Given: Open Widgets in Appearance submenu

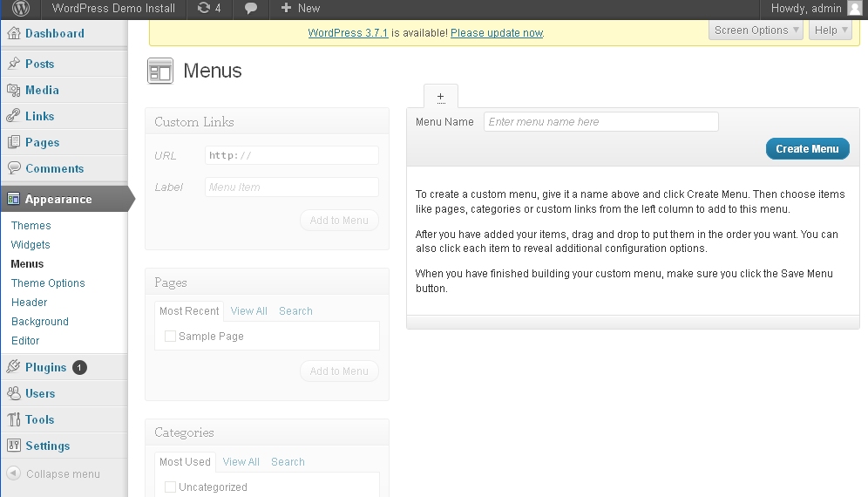Looking at the screenshot, I should 31,244.
